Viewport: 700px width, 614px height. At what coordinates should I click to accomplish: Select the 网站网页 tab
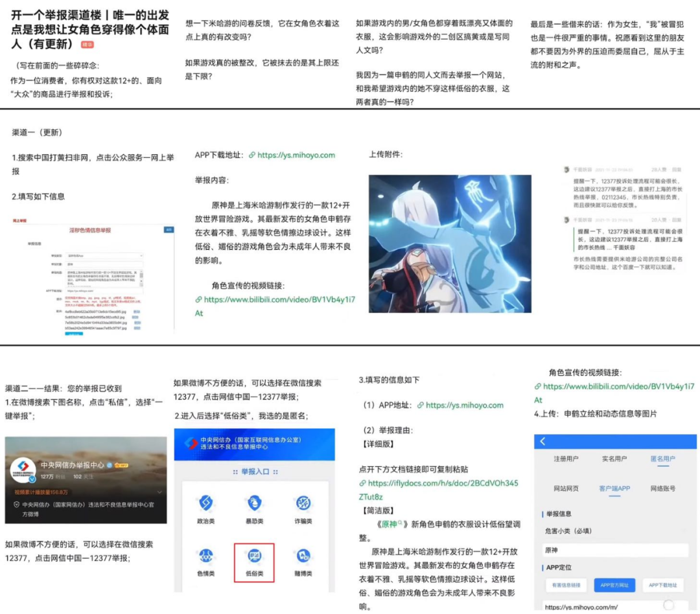(566, 488)
